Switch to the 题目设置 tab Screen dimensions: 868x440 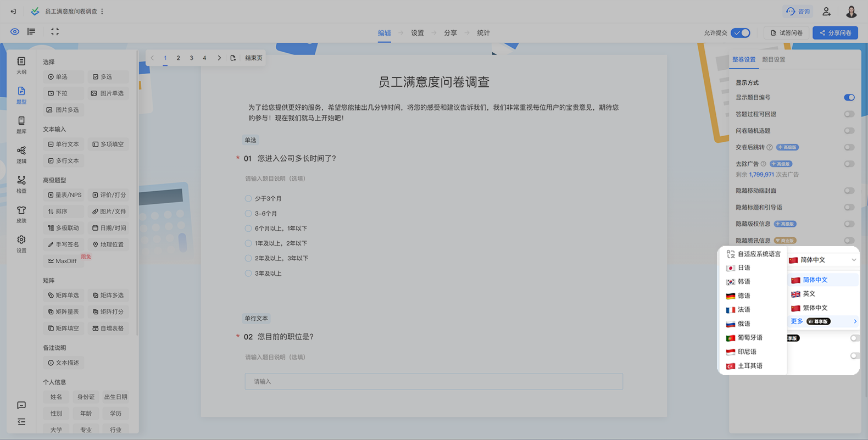tap(773, 59)
